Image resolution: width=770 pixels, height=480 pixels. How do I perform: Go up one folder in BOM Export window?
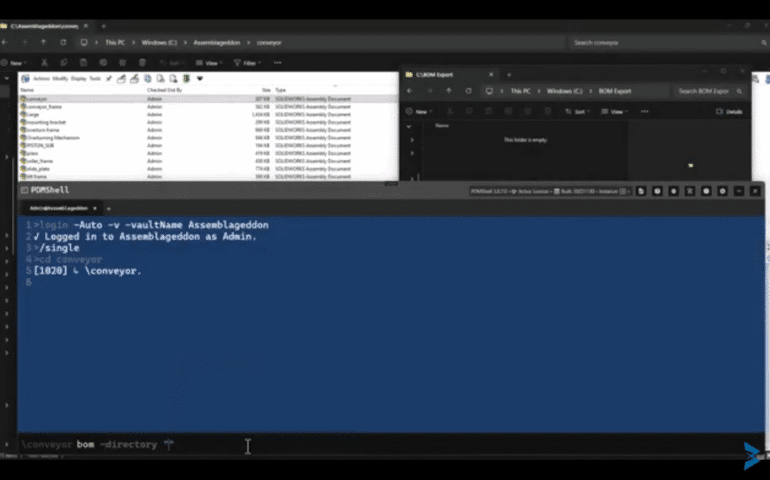[449, 91]
